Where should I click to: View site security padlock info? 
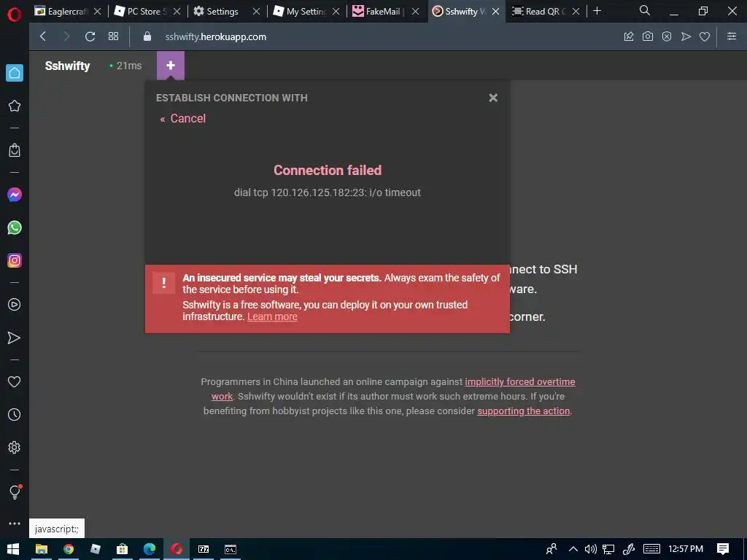[147, 36]
